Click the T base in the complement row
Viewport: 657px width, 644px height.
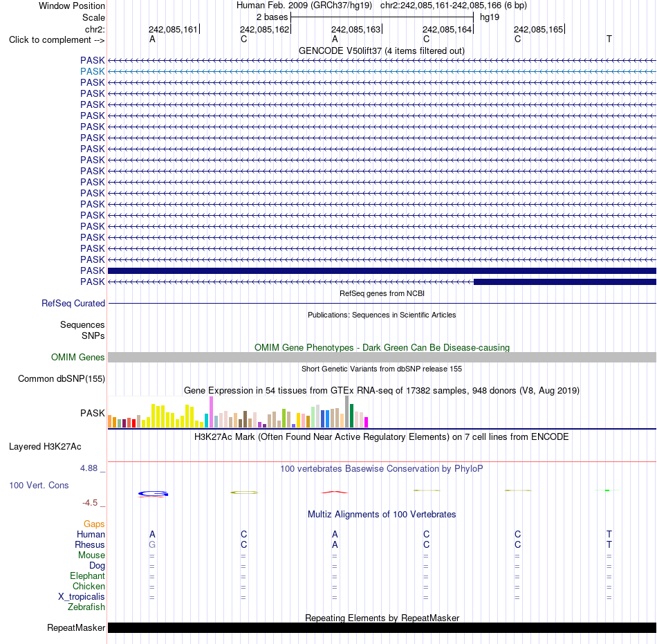609,39
